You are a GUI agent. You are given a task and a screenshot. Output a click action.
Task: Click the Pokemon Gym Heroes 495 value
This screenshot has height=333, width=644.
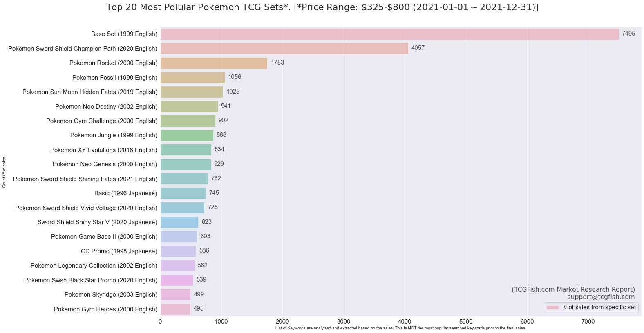[x=199, y=308]
